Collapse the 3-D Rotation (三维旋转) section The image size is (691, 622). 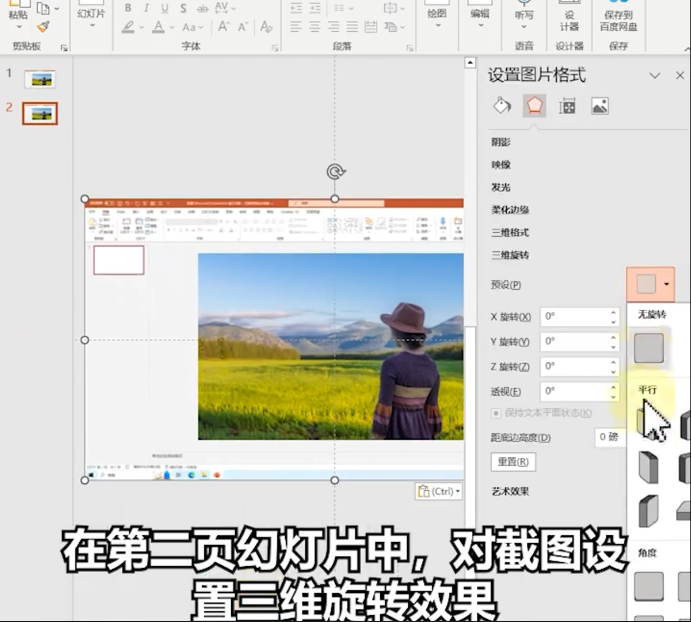point(510,255)
